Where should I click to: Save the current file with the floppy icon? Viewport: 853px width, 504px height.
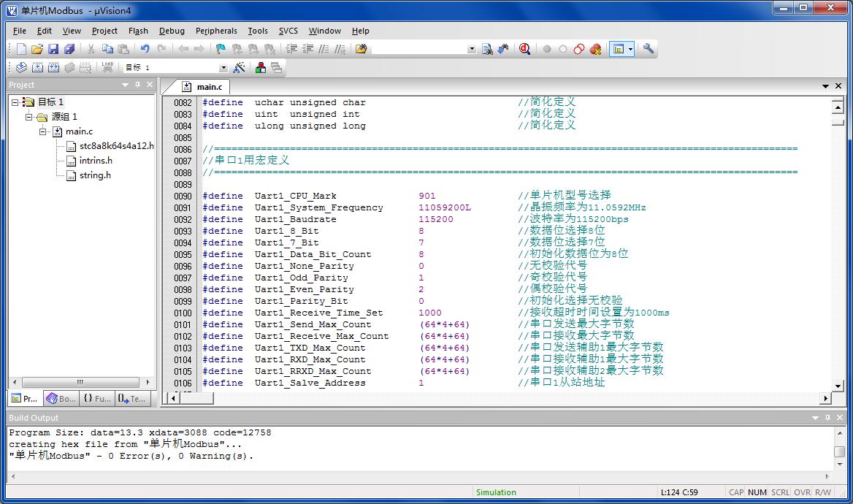53,49
